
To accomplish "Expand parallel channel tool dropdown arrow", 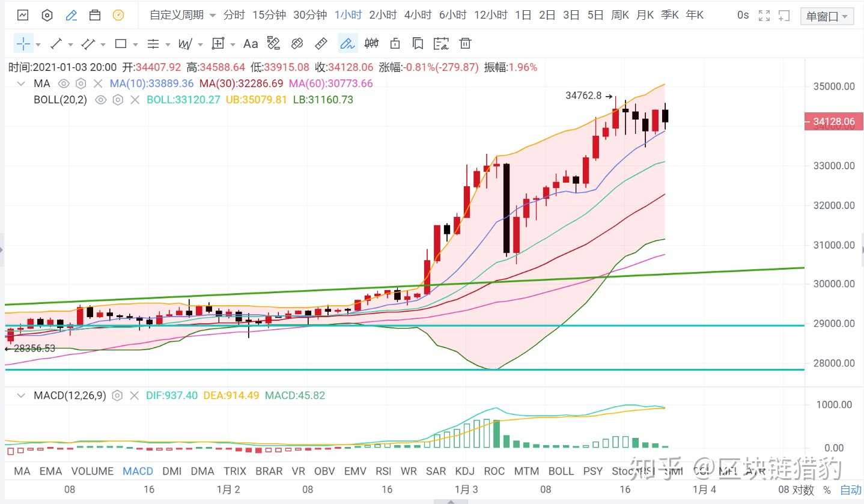I will tap(103, 44).
